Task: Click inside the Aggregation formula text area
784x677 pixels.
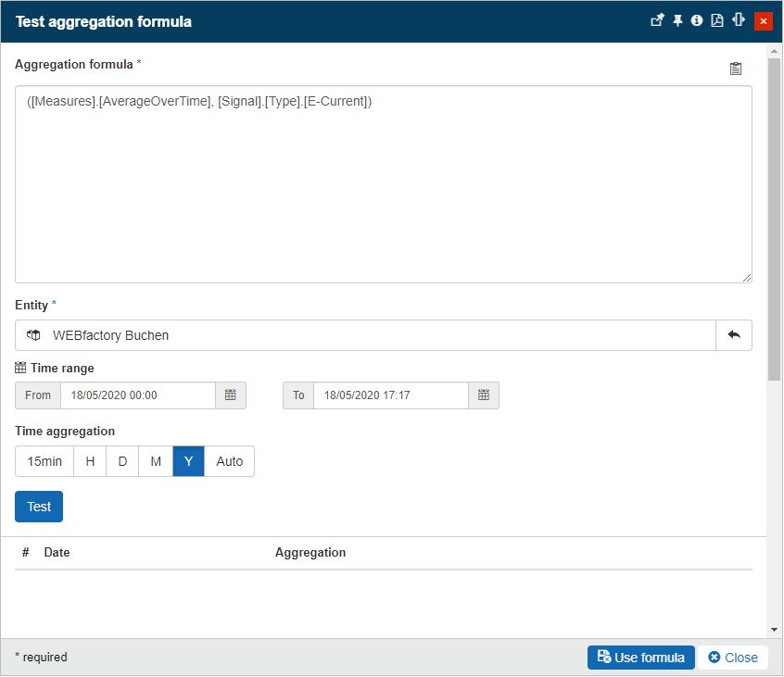Action: pyautogui.click(x=383, y=185)
